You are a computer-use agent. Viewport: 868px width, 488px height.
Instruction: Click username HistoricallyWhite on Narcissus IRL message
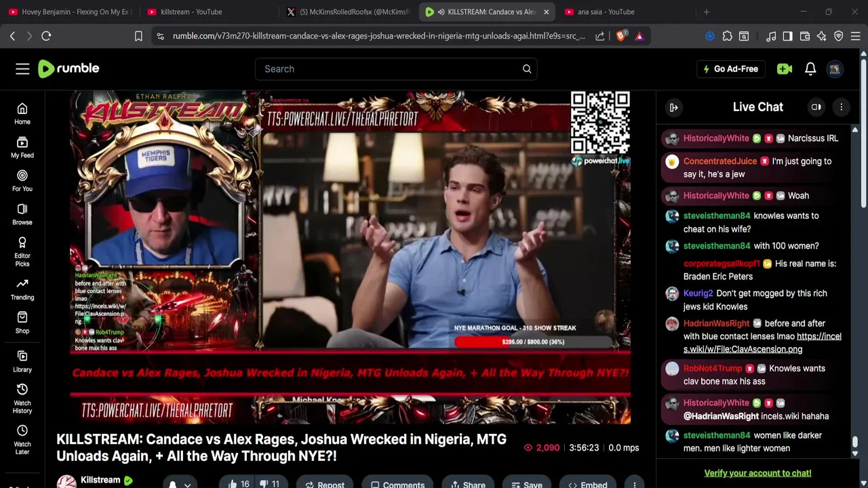pos(716,138)
